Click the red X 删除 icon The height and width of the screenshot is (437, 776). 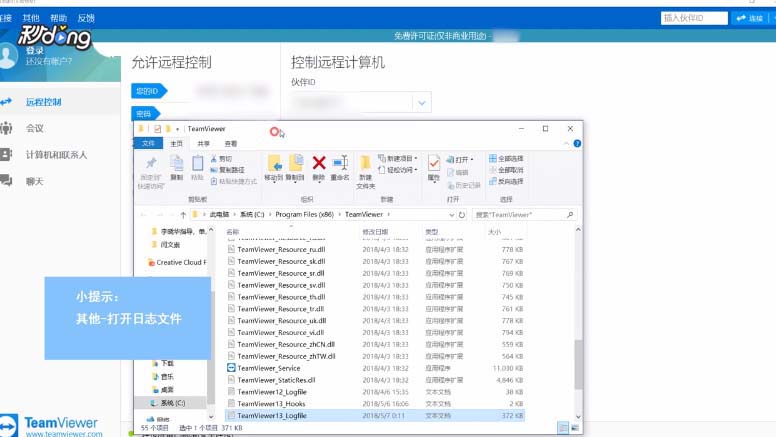[x=319, y=163]
